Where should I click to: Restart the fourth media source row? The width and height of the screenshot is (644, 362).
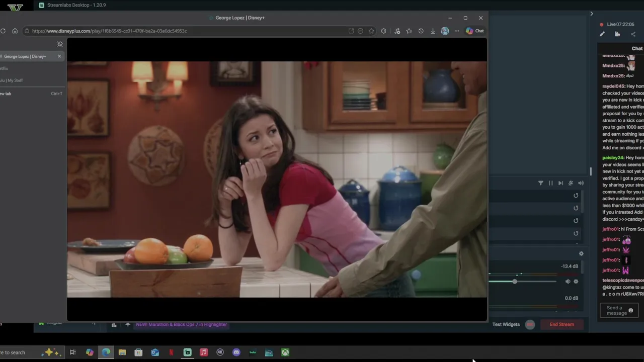tap(576, 233)
